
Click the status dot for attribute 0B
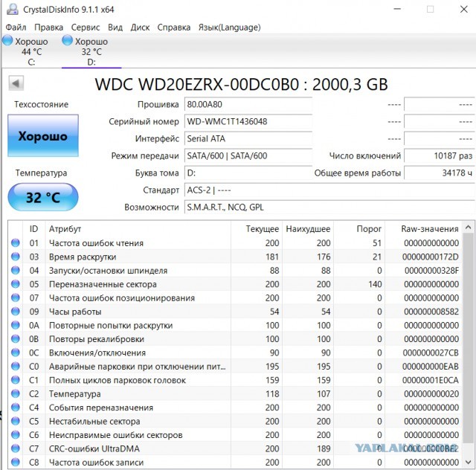[x=16, y=339]
